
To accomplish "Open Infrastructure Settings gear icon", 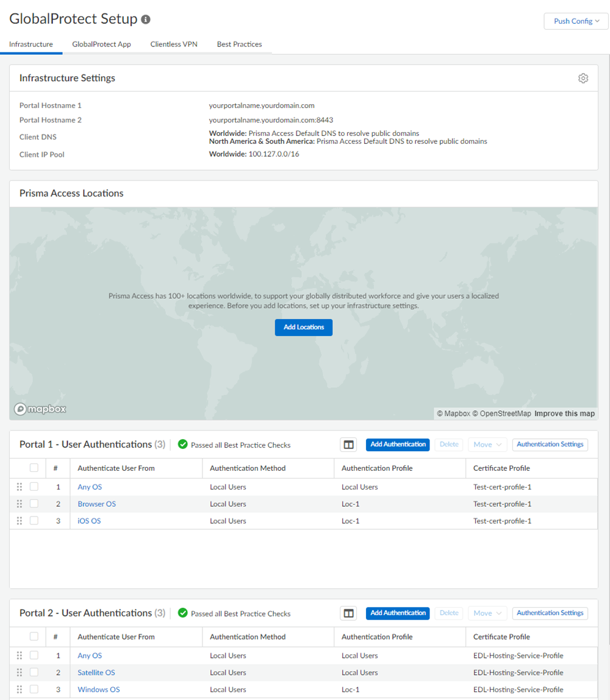I will click(583, 78).
